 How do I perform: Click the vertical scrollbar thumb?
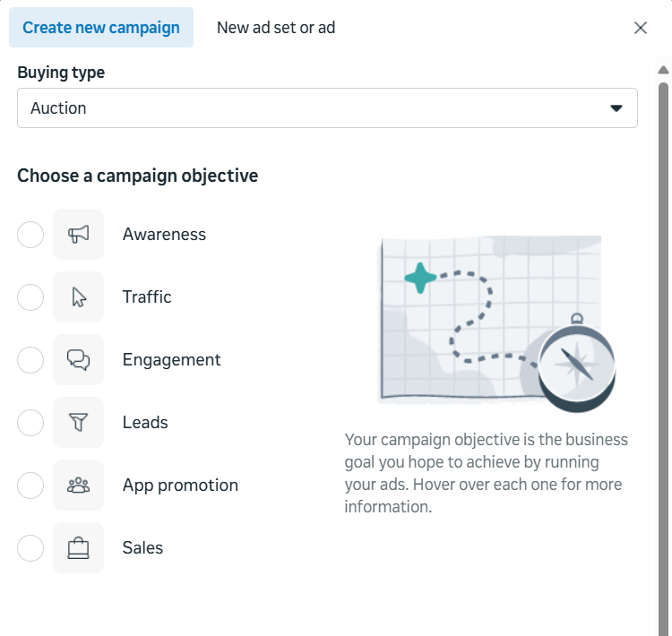tap(663, 358)
